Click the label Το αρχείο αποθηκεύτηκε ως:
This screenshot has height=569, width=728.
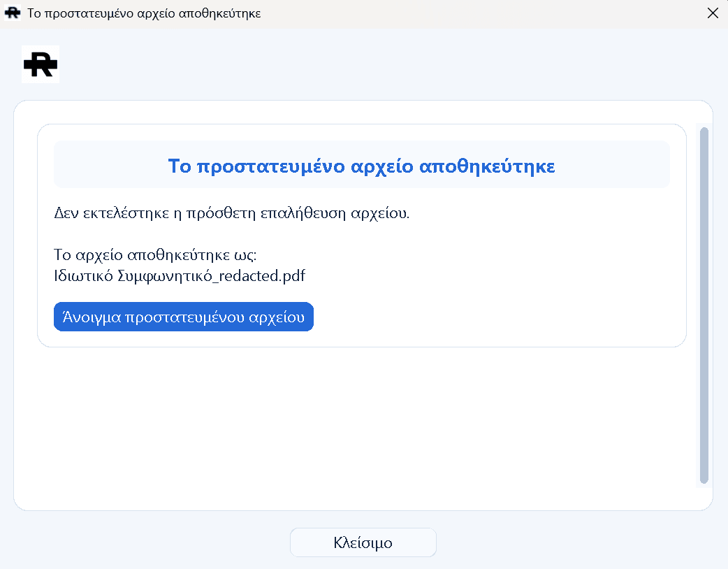tap(155, 255)
